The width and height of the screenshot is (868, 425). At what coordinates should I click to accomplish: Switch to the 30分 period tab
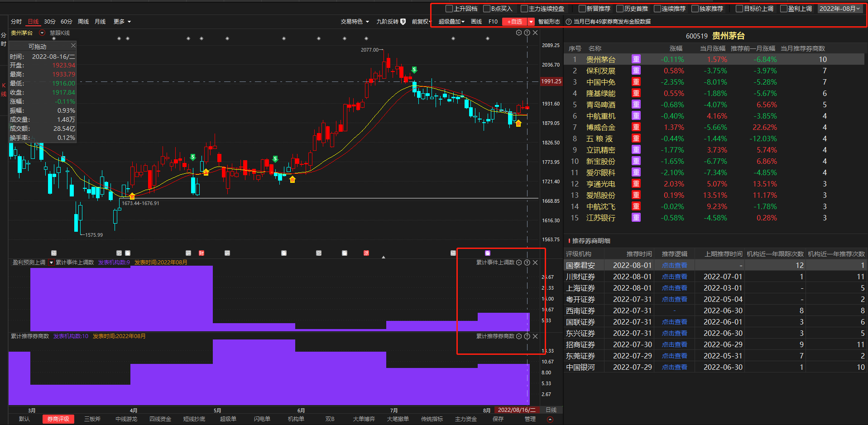(x=50, y=21)
